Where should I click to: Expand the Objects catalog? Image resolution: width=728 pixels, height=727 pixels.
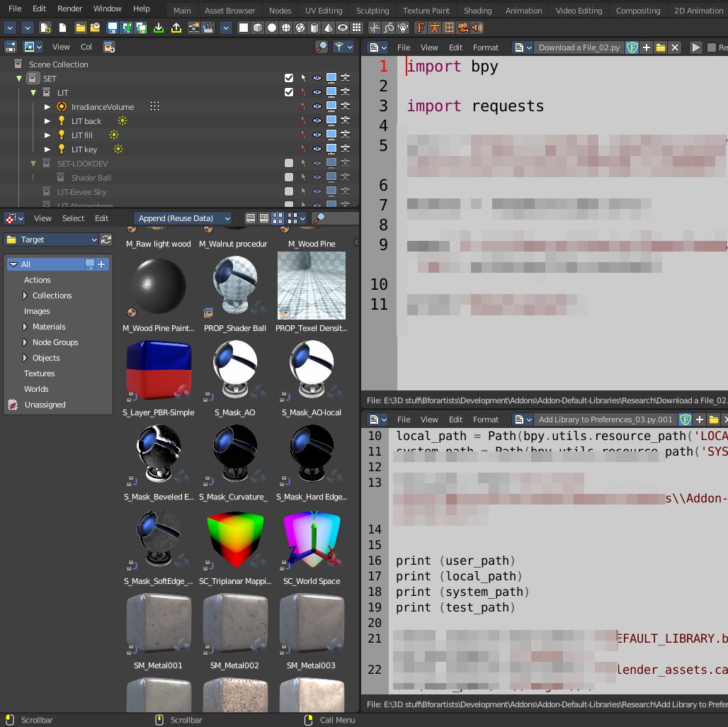point(25,358)
